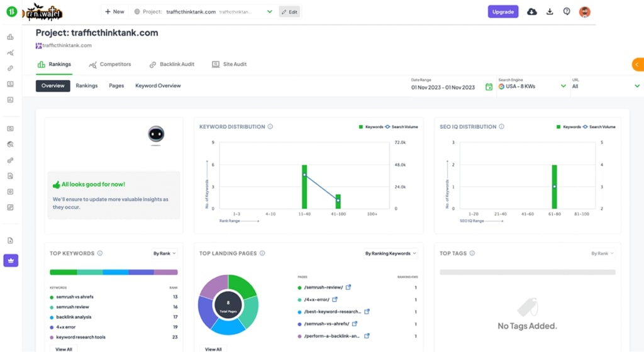The width and height of the screenshot is (644, 352).
Task: Open the help question mark icon
Action: point(567,11)
